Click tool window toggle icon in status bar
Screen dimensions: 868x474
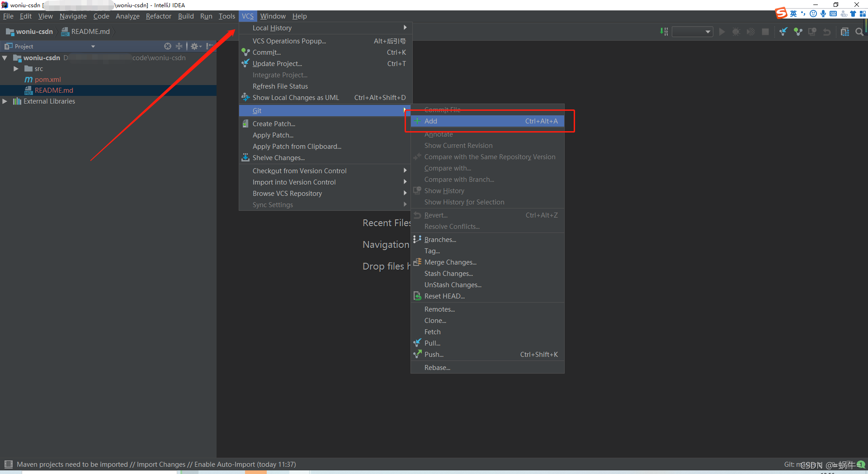(8, 464)
